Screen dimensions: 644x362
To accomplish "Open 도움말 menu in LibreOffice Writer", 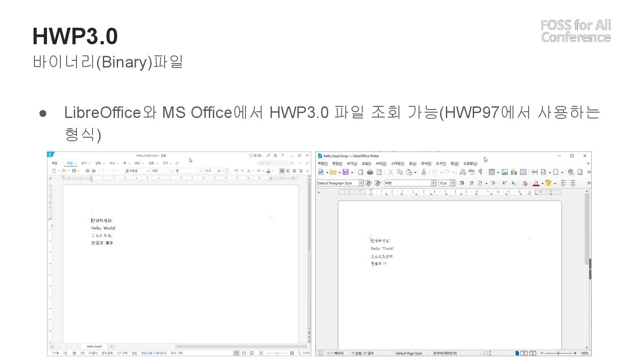I will tap(470, 164).
